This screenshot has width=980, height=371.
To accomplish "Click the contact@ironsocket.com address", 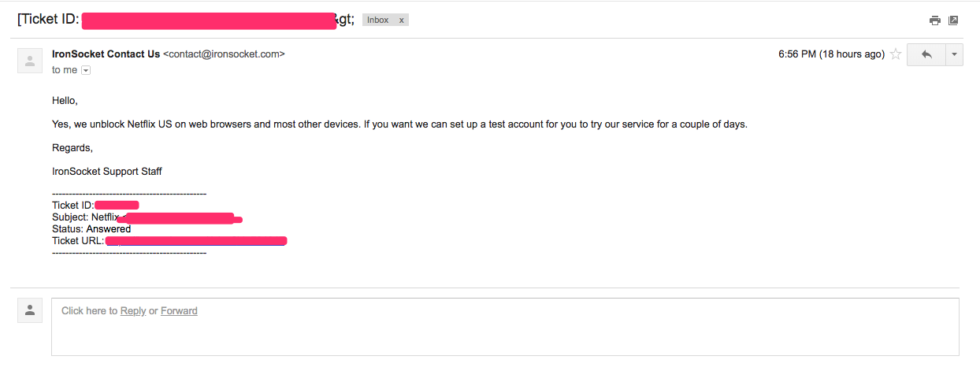I will tap(224, 54).
